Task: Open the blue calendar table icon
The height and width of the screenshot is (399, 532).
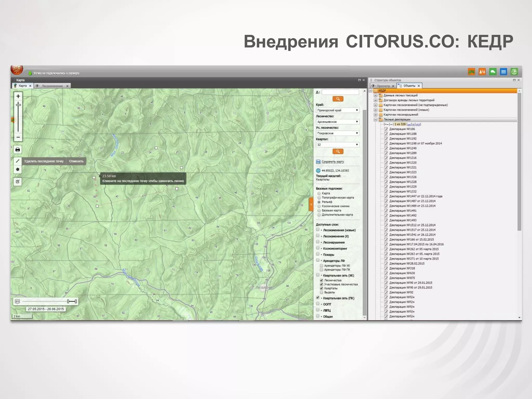Action: pos(503,72)
